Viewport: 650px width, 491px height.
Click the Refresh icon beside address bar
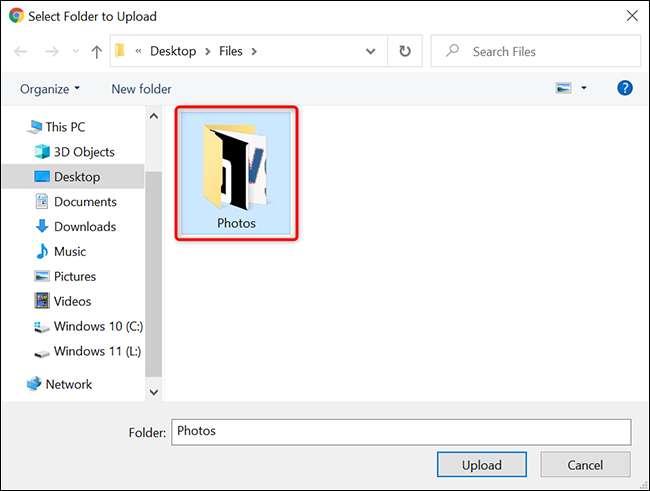pos(405,51)
